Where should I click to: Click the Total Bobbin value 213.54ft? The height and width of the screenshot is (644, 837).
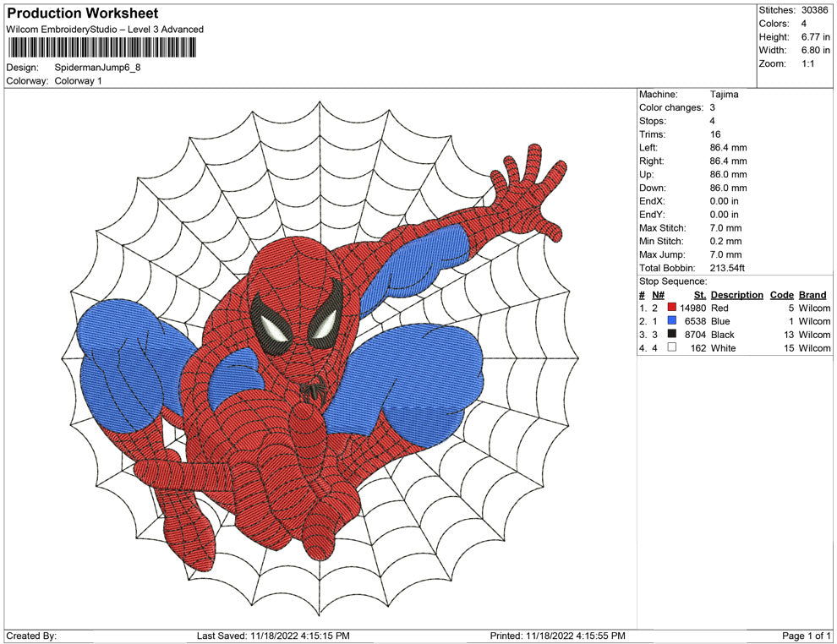click(x=727, y=268)
